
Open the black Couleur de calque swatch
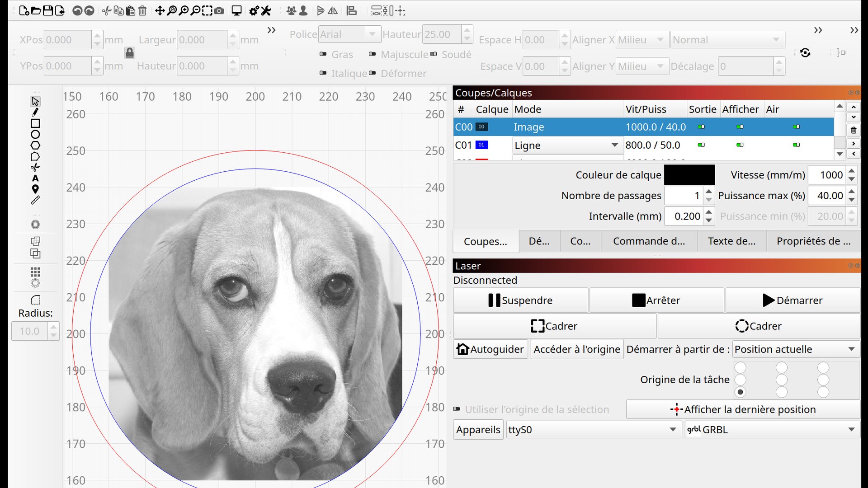689,175
